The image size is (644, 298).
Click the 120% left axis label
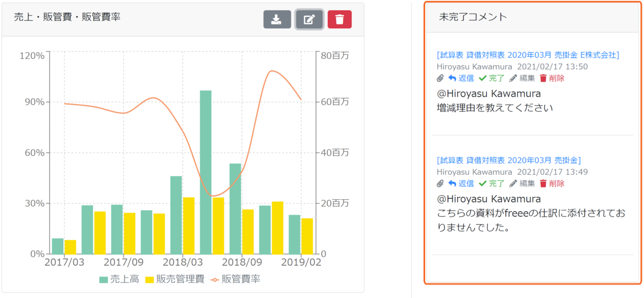(x=32, y=55)
